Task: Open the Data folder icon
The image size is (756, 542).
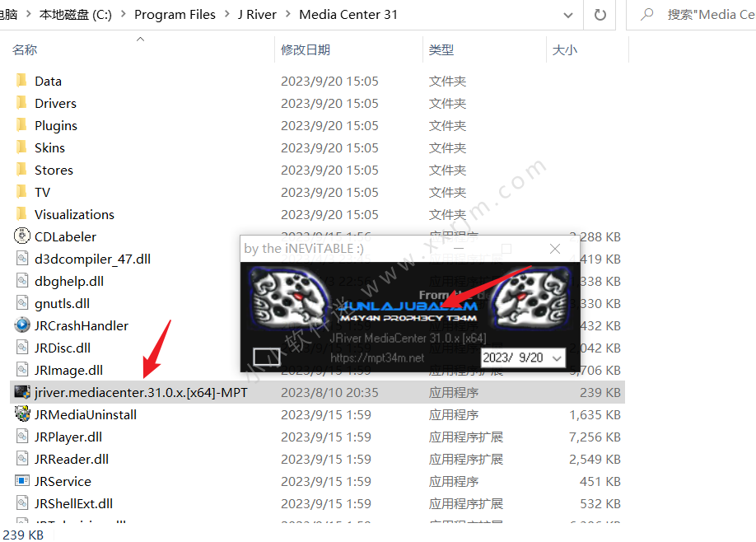Action: point(21,81)
